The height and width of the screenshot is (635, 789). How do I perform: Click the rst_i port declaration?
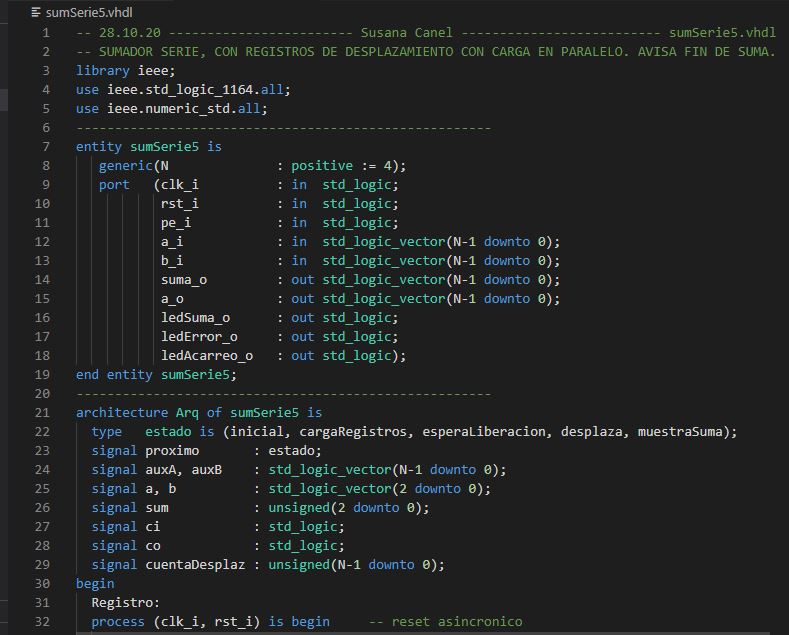coord(180,203)
